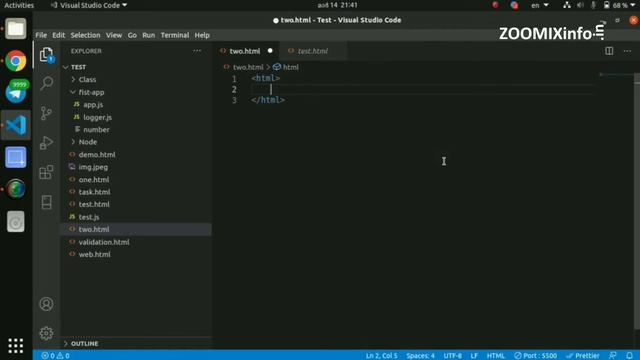The width and height of the screenshot is (640, 360).
Task: Open the Go menu
Action: coord(132,35)
